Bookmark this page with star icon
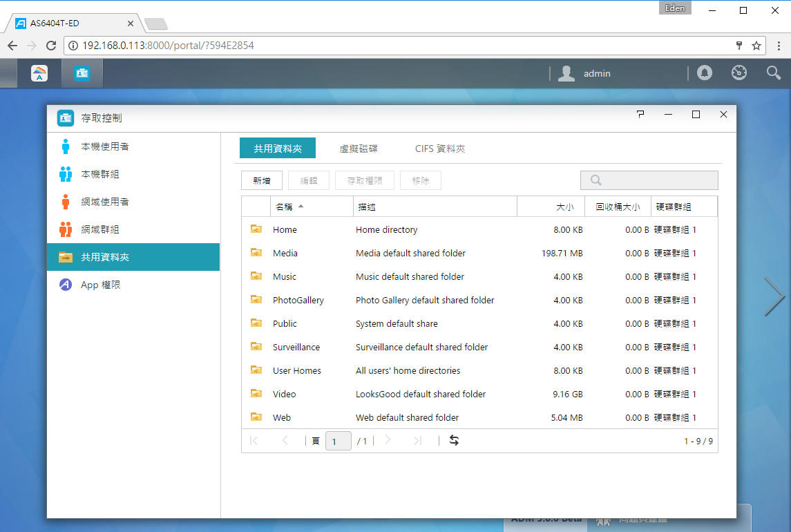Image resolution: width=791 pixels, height=532 pixels. pyautogui.click(x=756, y=46)
